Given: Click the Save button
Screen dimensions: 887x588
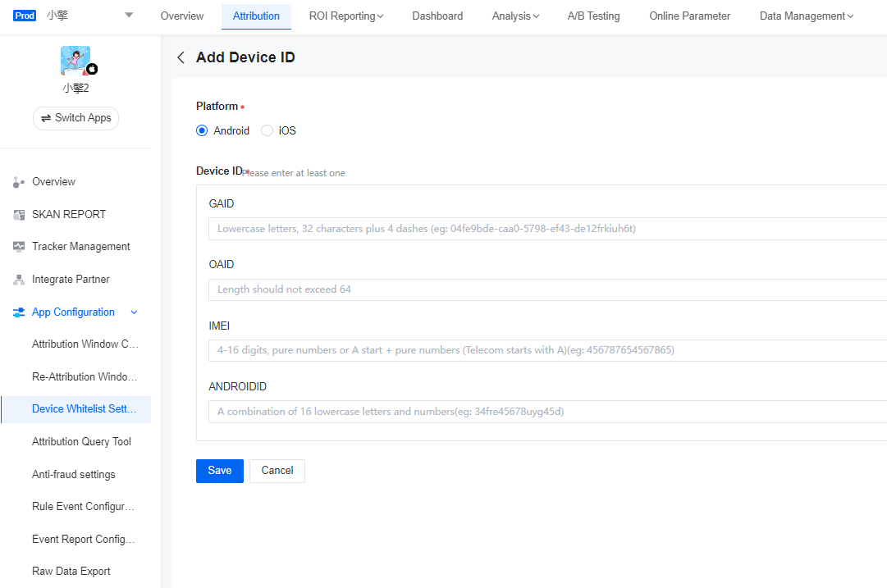Looking at the screenshot, I should (x=219, y=471).
